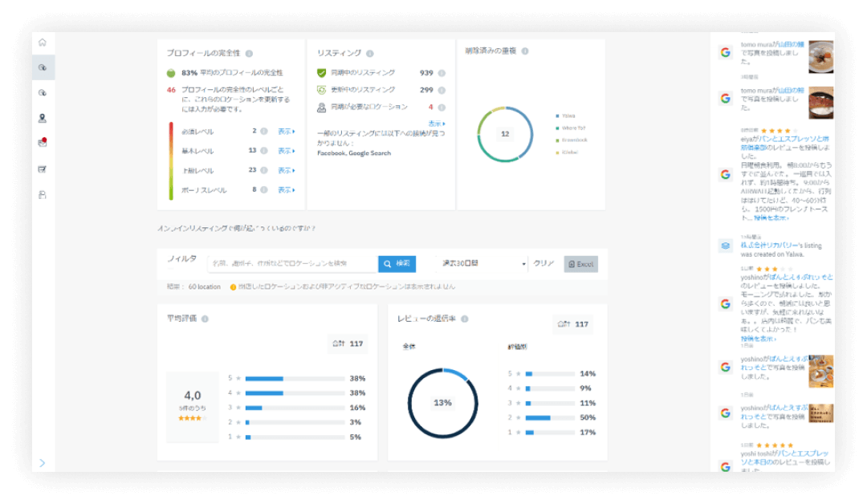Image resolution: width=867 pixels, height=504 pixels.
Task: Open the location pin icon in sidebar
Action: click(x=44, y=118)
